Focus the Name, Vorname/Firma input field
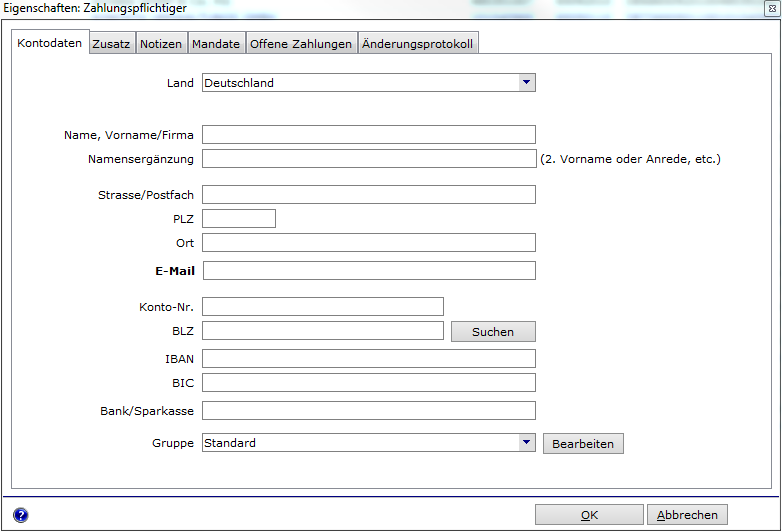The width and height of the screenshot is (782, 532). tap(369, 135)
